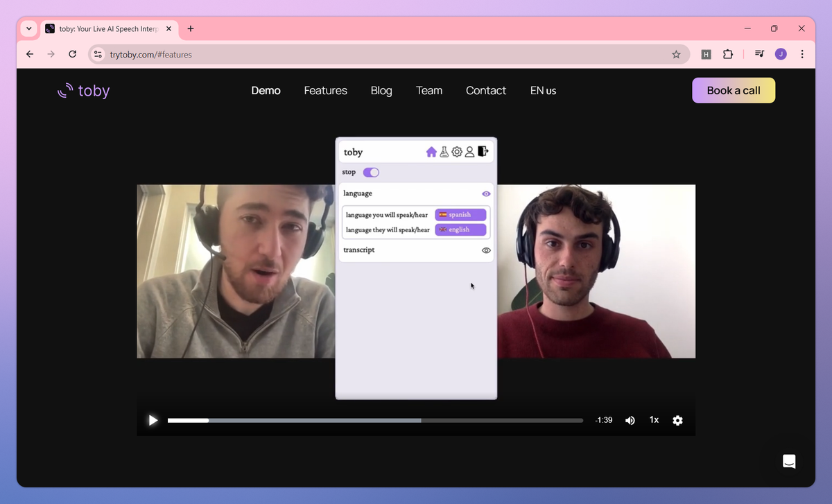This screenshot has width=832, height=504.
Task: Go forward in browser
Action: pos(51,54)
